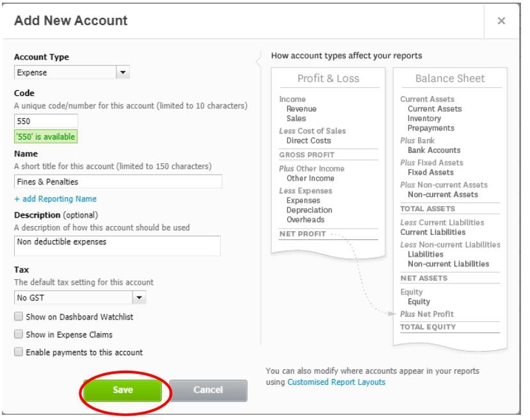Click the Add New Account title text
The width and height of the screenshot is (530, 420).
(70, 20)
